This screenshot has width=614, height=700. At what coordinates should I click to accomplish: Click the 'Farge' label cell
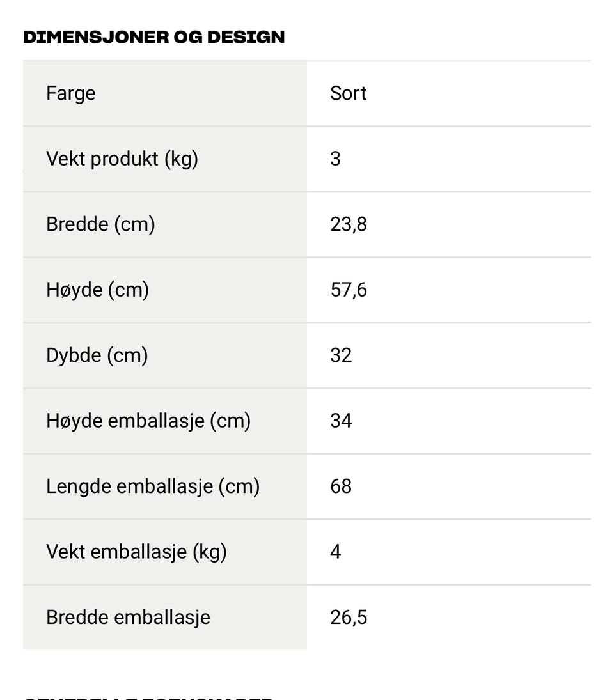pyautogui.click(x=71, y=93)
